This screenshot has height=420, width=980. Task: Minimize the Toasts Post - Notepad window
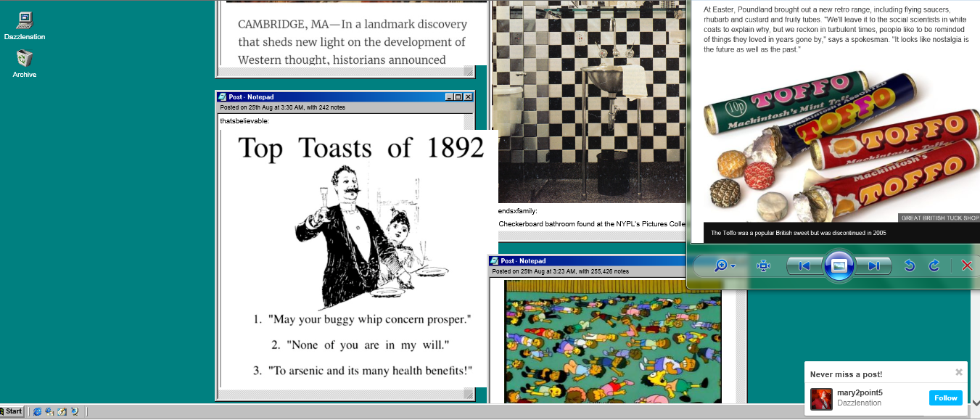click(450, 96)
